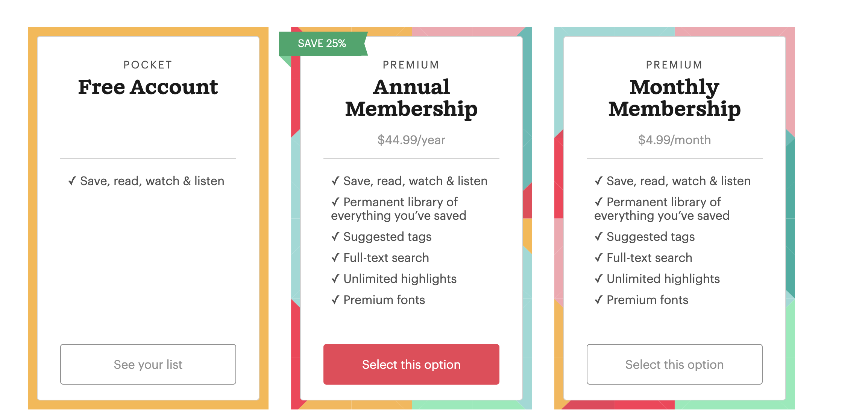The width and height of the screenshot is (868, 420).
Task: Click the checkmark in the Free Account card
Action: click(72, 181)
